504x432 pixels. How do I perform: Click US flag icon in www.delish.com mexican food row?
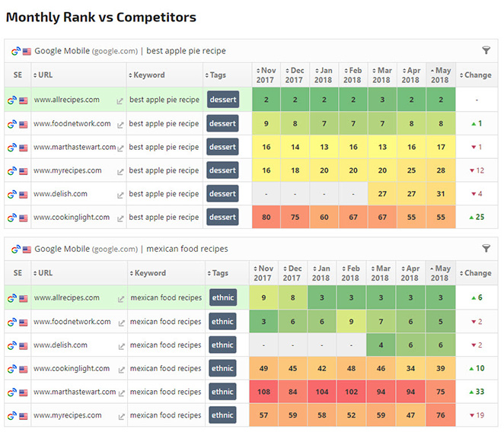pyautogui.click(x=24, y=345)
